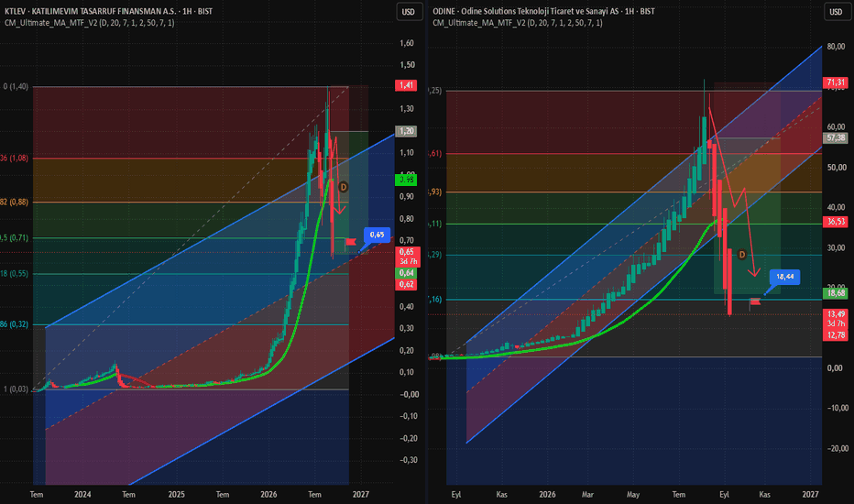Screen dimensions: 854x504
Task: Click the red 71,31 price label
Action: (x=836, y=82)
